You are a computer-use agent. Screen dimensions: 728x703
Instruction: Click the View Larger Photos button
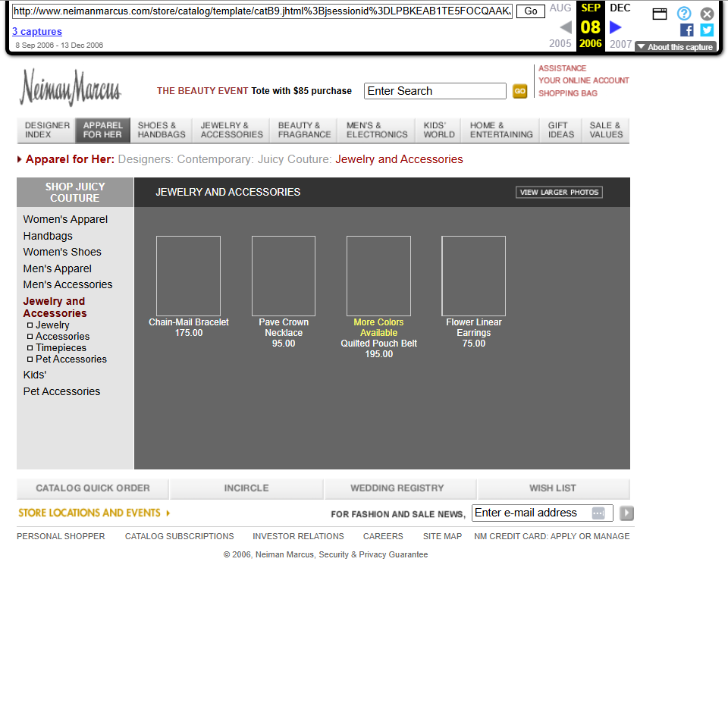559,192
